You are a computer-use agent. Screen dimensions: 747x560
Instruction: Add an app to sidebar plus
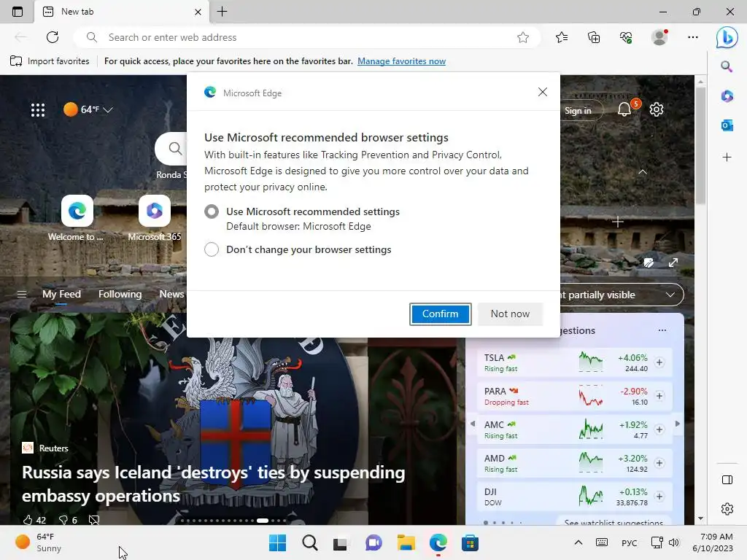click(x=727, y=157)
